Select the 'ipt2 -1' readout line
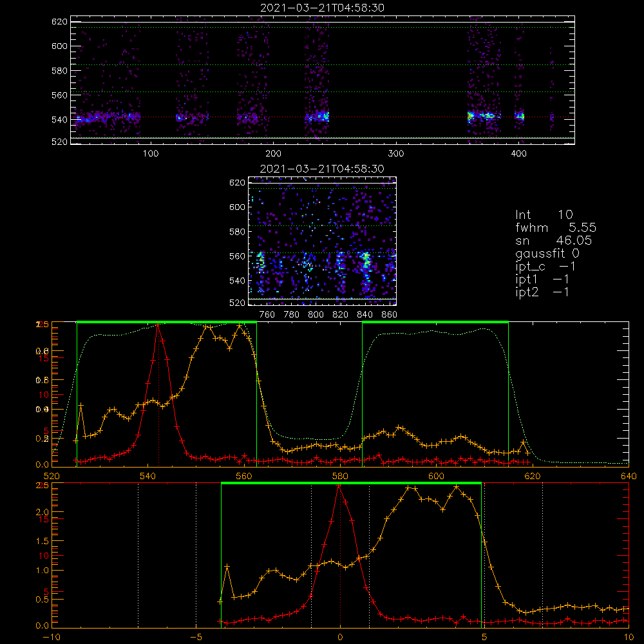Viewport: 644px width, 644px height. coord(542,292)
